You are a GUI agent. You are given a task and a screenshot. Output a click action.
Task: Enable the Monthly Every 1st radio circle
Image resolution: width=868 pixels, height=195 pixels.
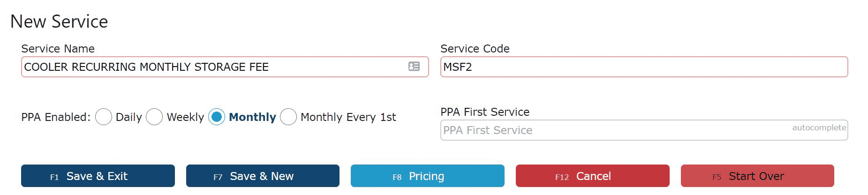click(x=288, y=117)
